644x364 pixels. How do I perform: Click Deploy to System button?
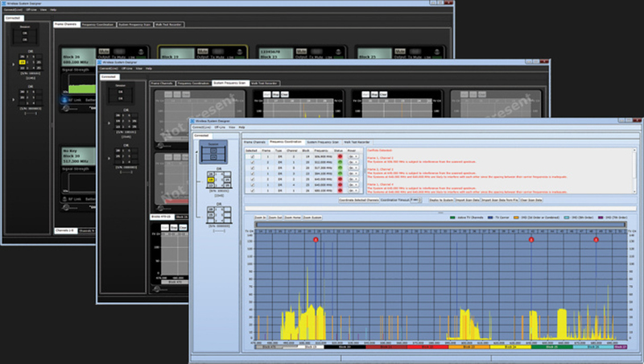pyautogui.click(x=441, y=200)
